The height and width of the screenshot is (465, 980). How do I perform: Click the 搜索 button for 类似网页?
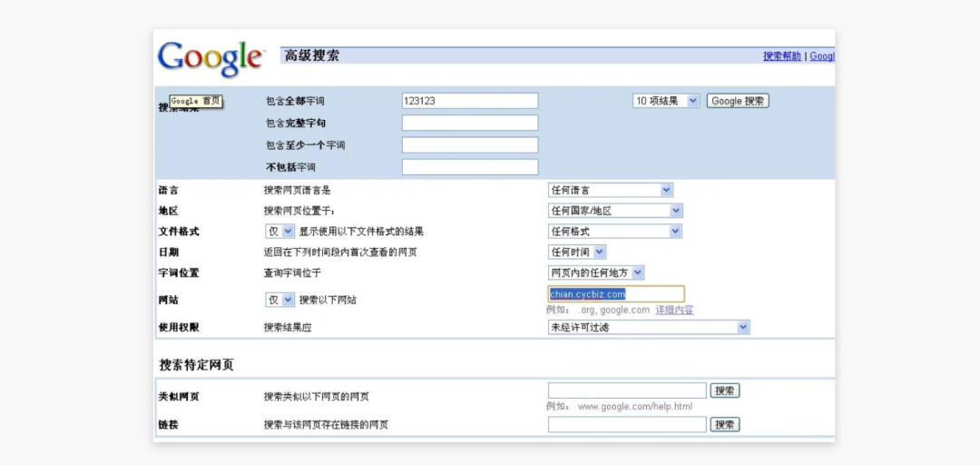click(724, 391)
